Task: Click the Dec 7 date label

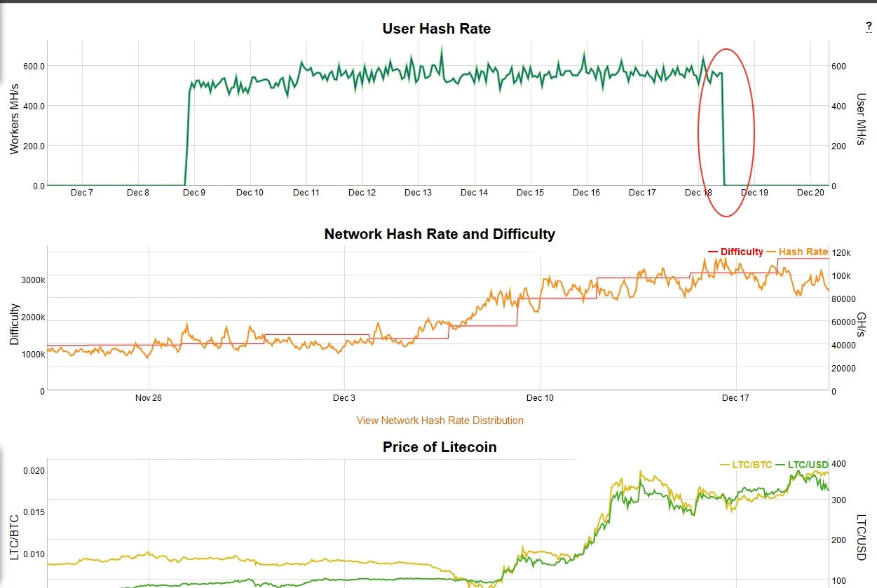Action: tap(81, 193)
